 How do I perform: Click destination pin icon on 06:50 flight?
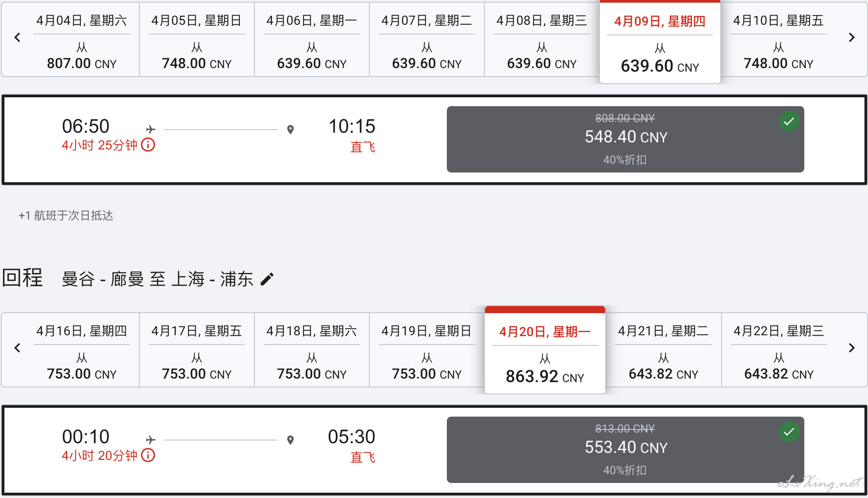point(290,130)
